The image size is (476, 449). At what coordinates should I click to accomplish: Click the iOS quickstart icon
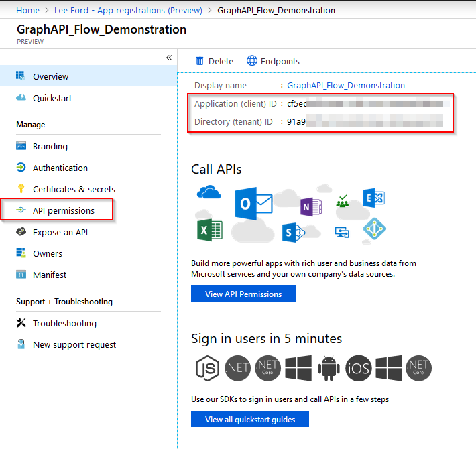(359, 368)
